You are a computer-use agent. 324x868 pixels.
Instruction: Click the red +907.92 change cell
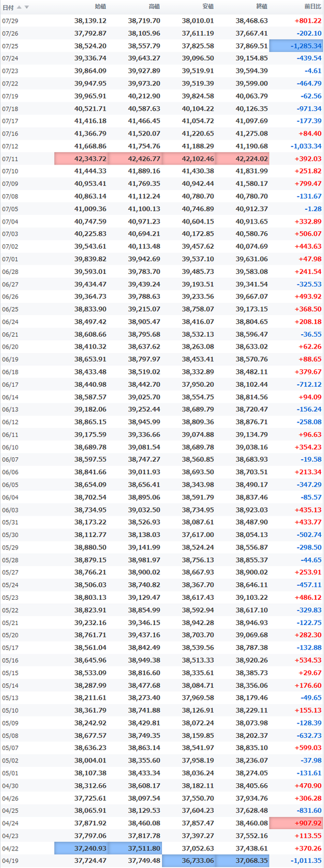[x=296, y=823]
